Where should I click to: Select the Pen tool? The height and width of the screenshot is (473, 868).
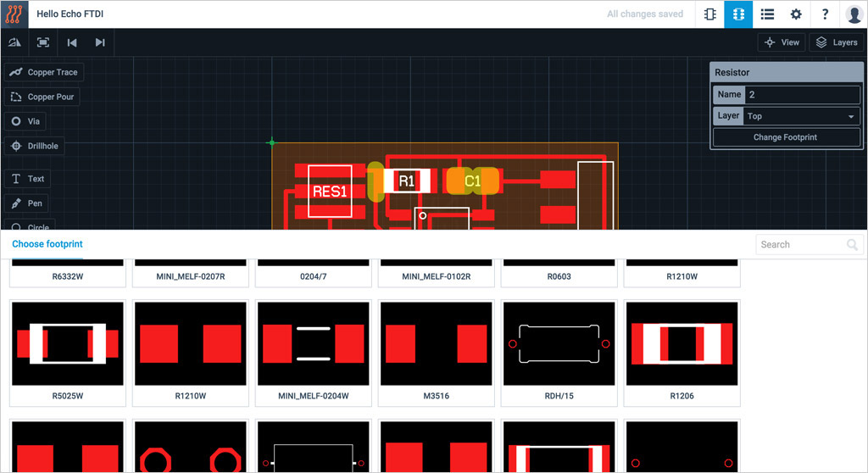(x=26, y=203)
